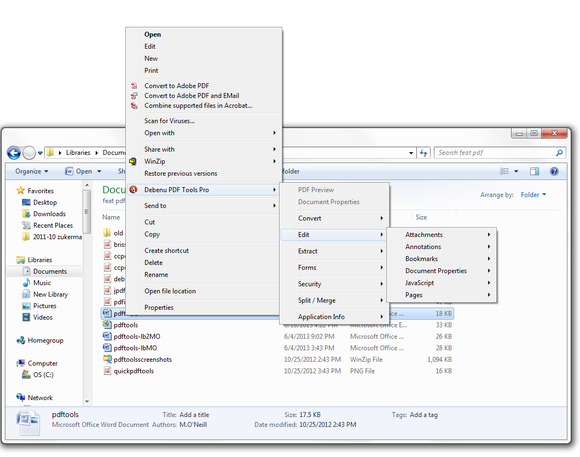Click Libraries in the address breadcrumb
The image size is (580, 457).
[78, 152]
